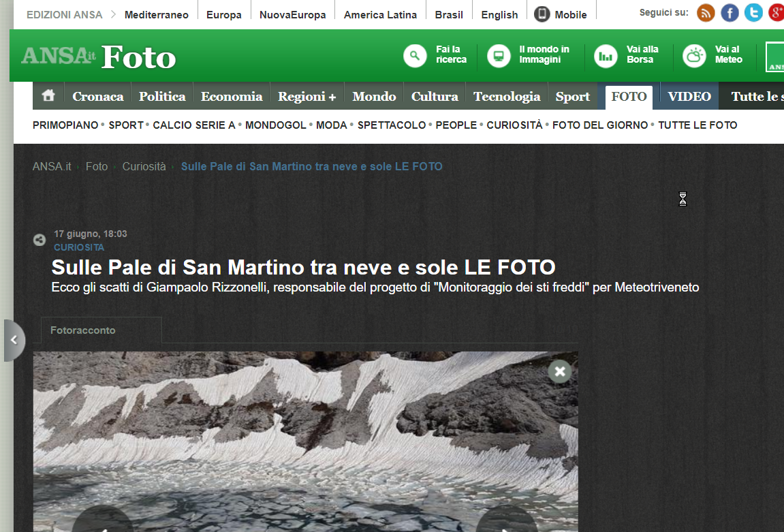Click the Borsa chart icon
The width and height of the screenshot is (784, 532).
pos(606,55)
